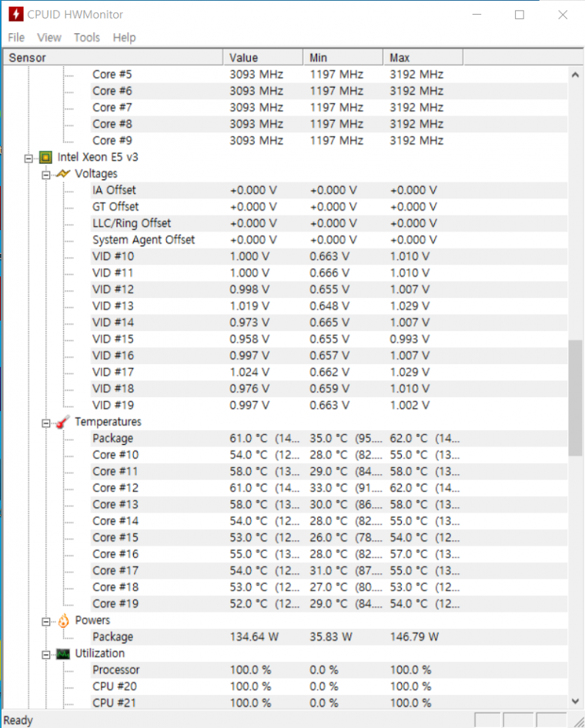This screenshot has height=728, width=585.
Task: Select the CPU #20 utilization row
Action: coord(329,686)
